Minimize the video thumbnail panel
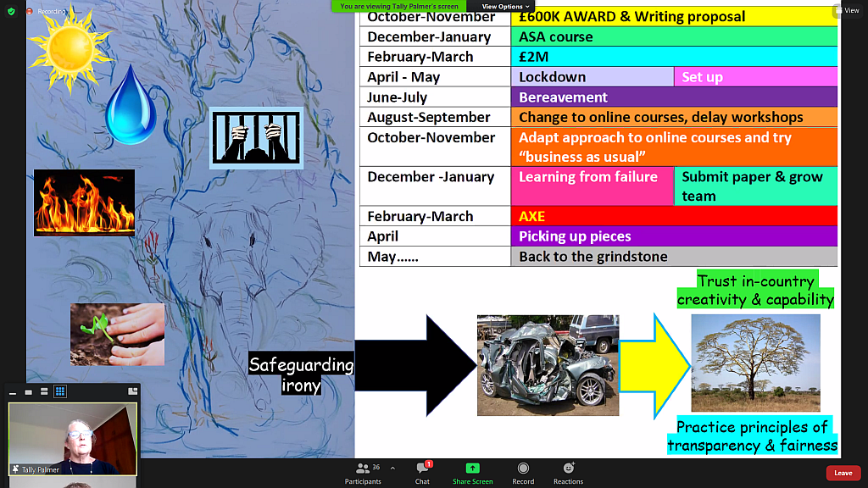The width and height of the screenshot is (868, 488). 13,392
